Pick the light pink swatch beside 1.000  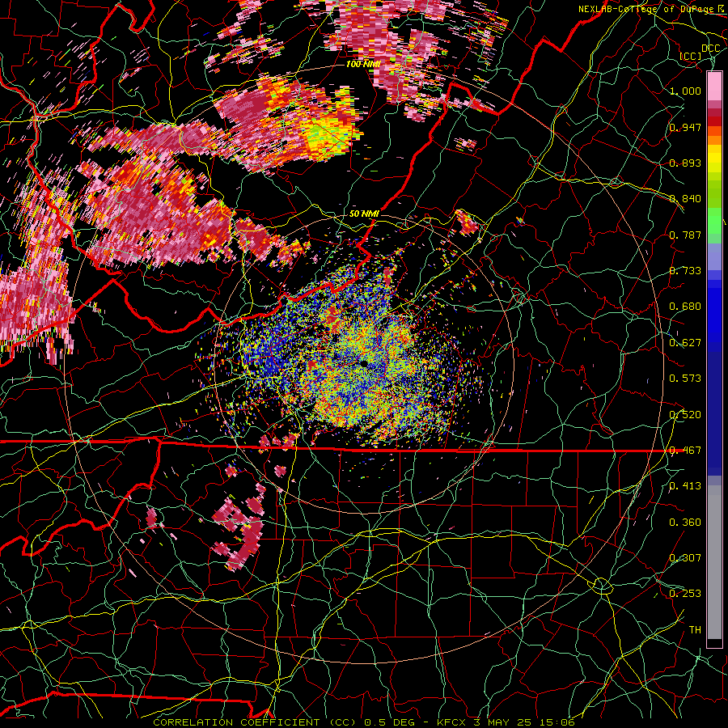pyautogui.click(x=714, y=87)
